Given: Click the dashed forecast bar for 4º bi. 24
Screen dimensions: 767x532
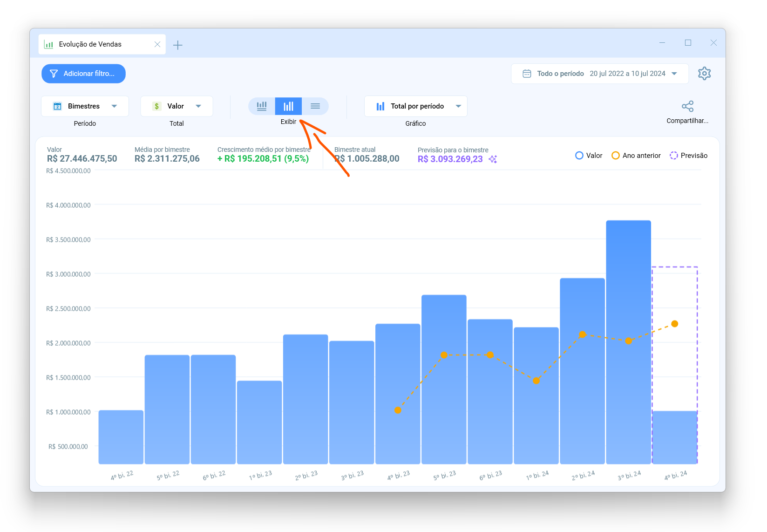Looking at the screenshot, I should (x=675, y=365).
